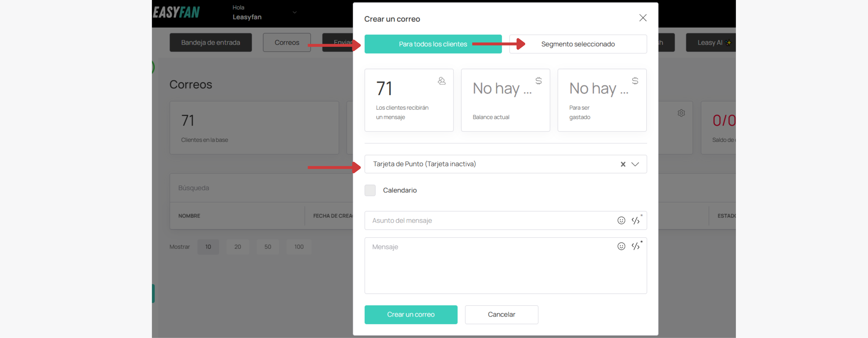868x338 pixels.
Task: Click dollar icon on Balance actual card
Action: coord(538,81)
